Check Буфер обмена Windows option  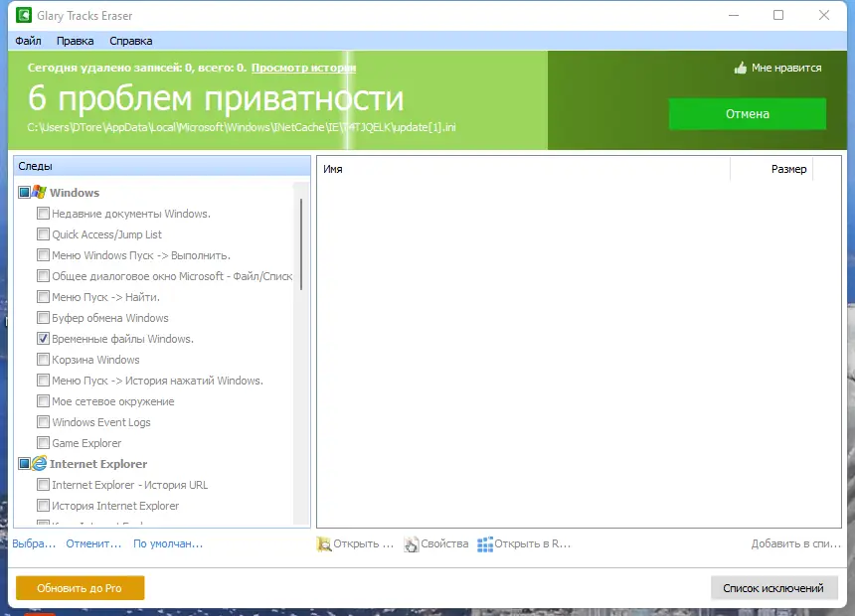pyautogui.click(x=43, y=317)
